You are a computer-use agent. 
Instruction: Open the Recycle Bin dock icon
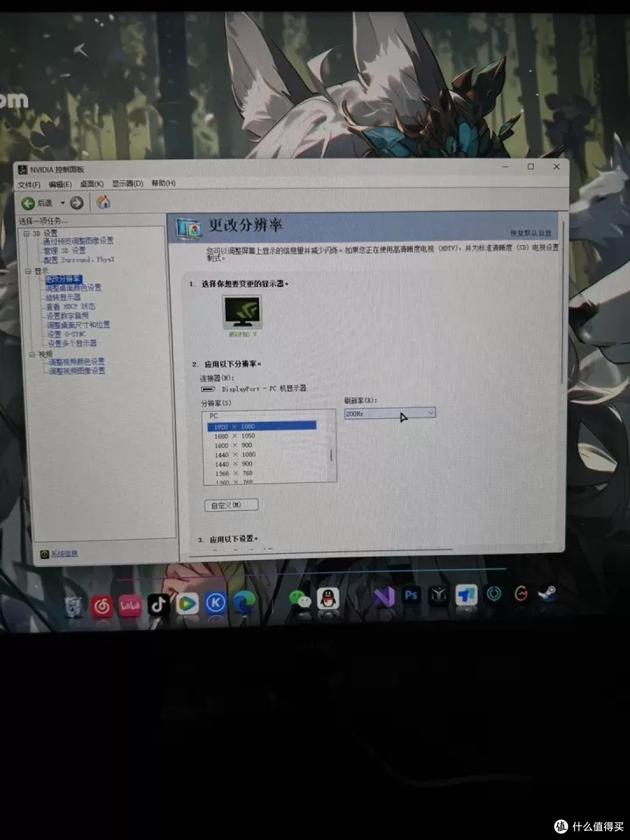pyautogui.click(x=73, y=607)
